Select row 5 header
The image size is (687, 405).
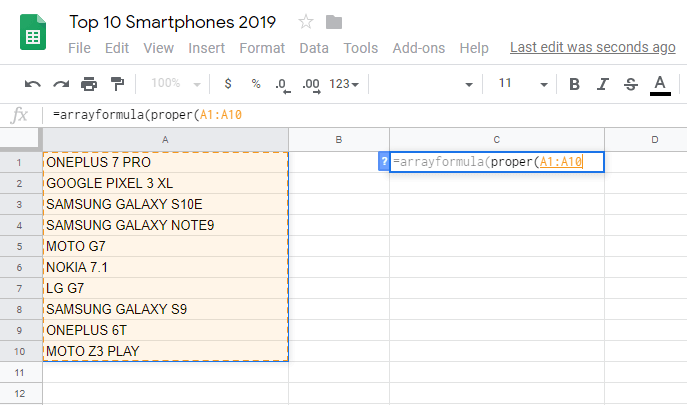(x=21, y=246)
